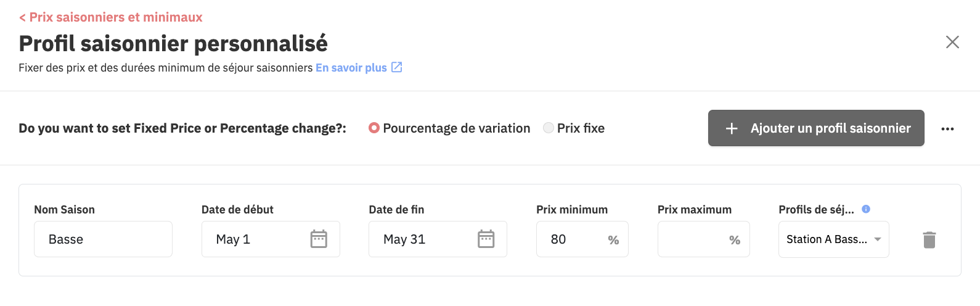Viewport: 980px width, 306px height.
Task: Click the info icon beside Profils de séj...
Action: [866, 209]
